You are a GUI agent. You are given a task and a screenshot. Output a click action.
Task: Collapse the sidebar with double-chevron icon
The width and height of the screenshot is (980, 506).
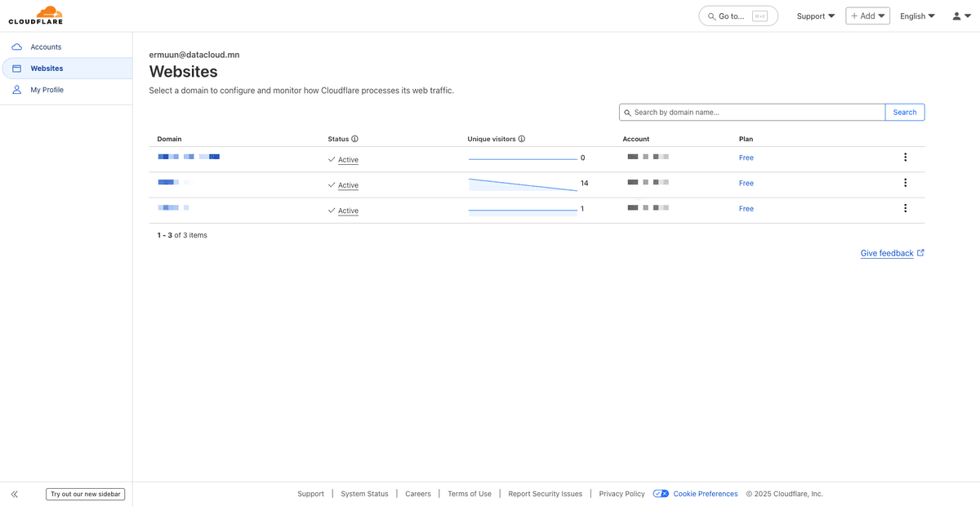[x=15, y=494]
